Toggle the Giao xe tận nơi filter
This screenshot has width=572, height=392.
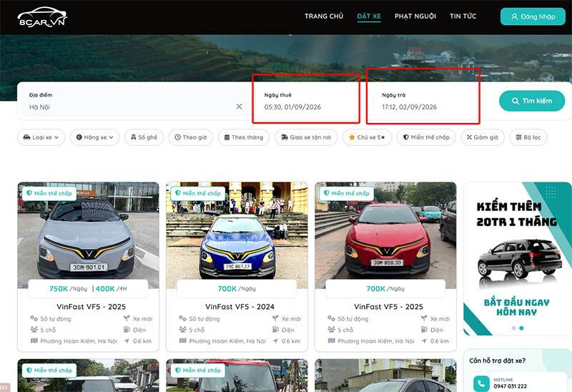pyautogui.click(x=306, y=137)
